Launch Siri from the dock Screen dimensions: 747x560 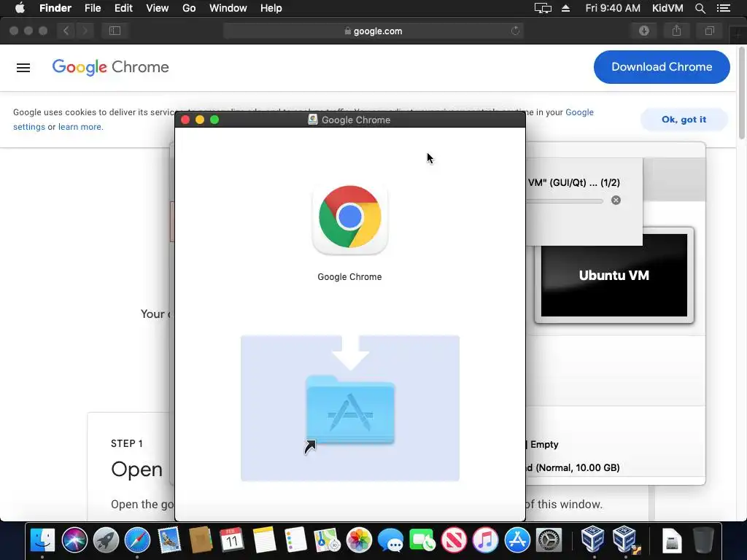[x=74, y=540]
